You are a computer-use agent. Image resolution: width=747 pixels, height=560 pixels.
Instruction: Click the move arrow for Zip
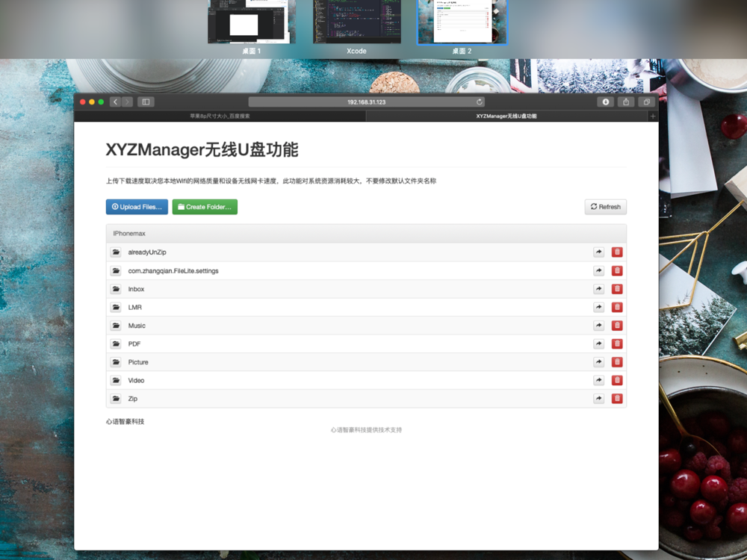point(599,399)
